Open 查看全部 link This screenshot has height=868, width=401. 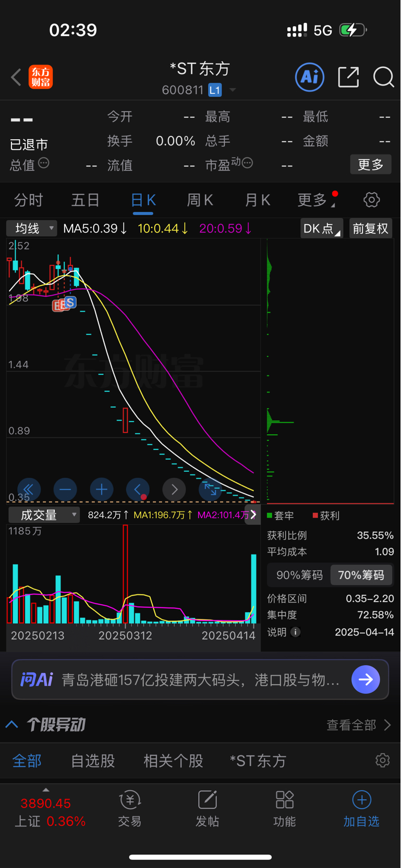click(359, 725)
